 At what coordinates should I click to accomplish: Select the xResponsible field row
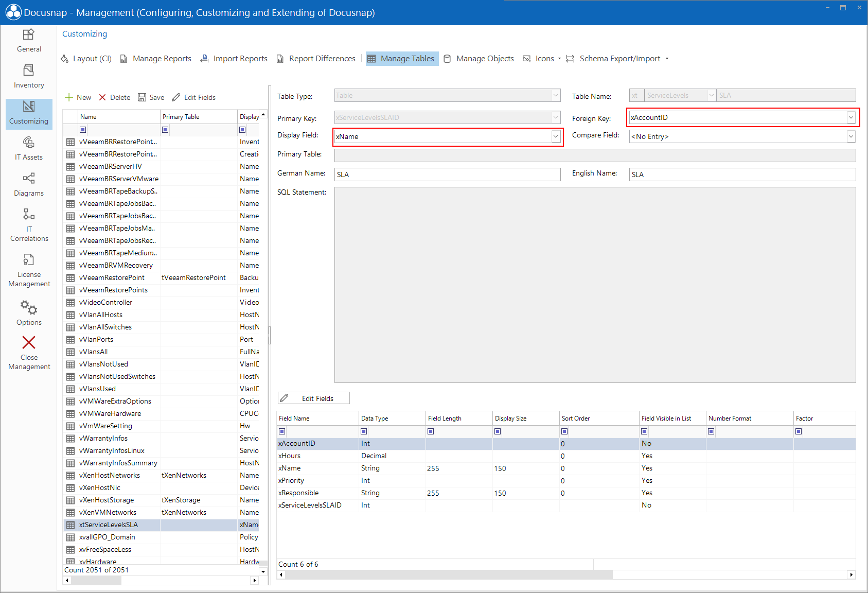[x=566, y=493]
